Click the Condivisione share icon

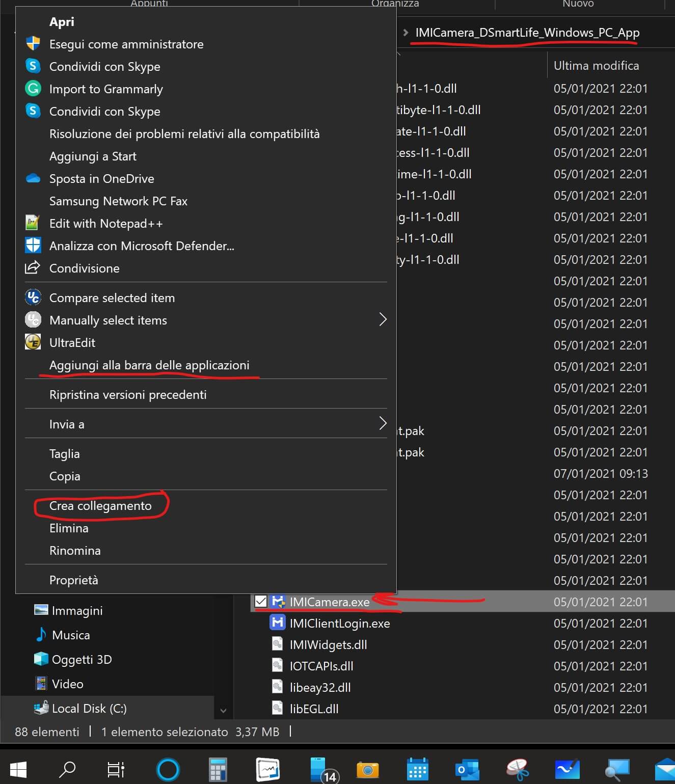point(33,268)
